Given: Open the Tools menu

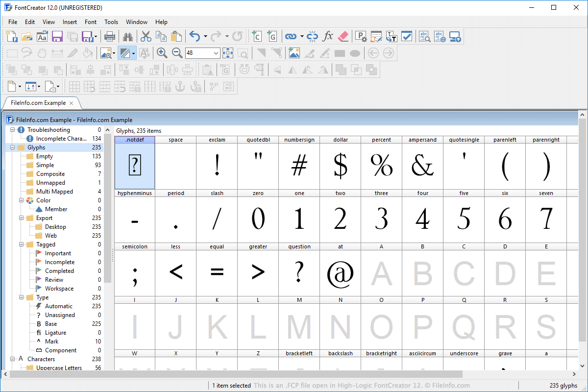Looking at the screenshot, I should (111, 22).
